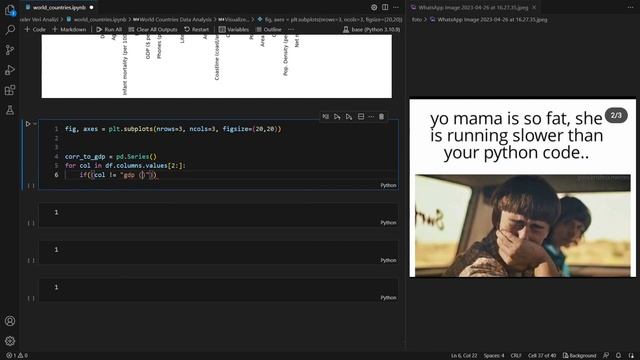
Task: Click the meme image preview
Action: (x=522, y=188)
